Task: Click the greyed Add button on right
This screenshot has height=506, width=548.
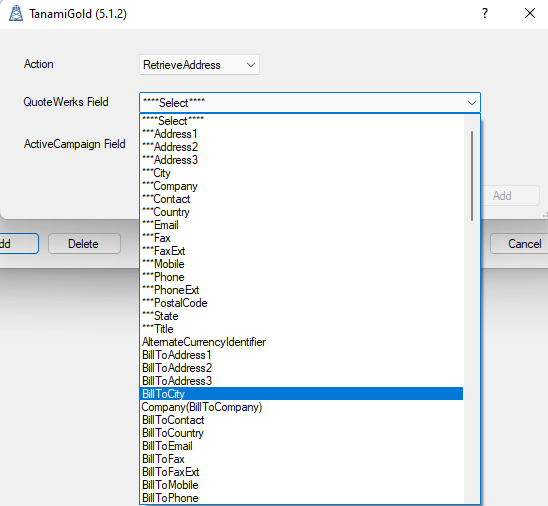Action: tap(511, 196)
